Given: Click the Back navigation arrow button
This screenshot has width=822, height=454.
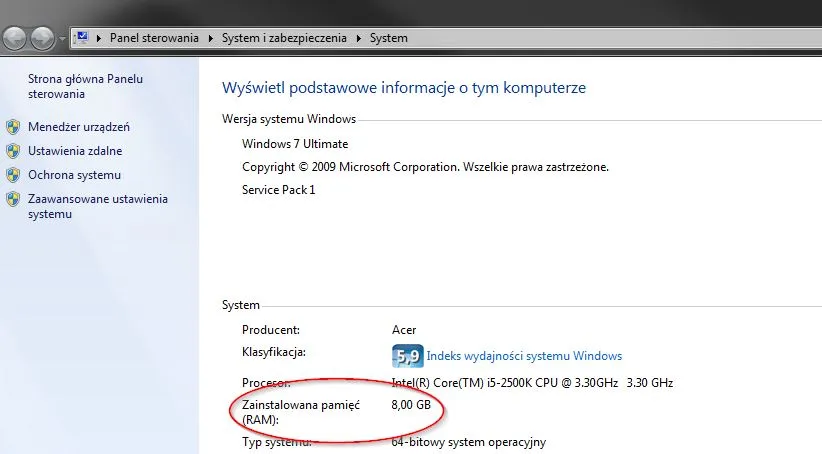Looking at the screenshot, I should click(14, 38).
